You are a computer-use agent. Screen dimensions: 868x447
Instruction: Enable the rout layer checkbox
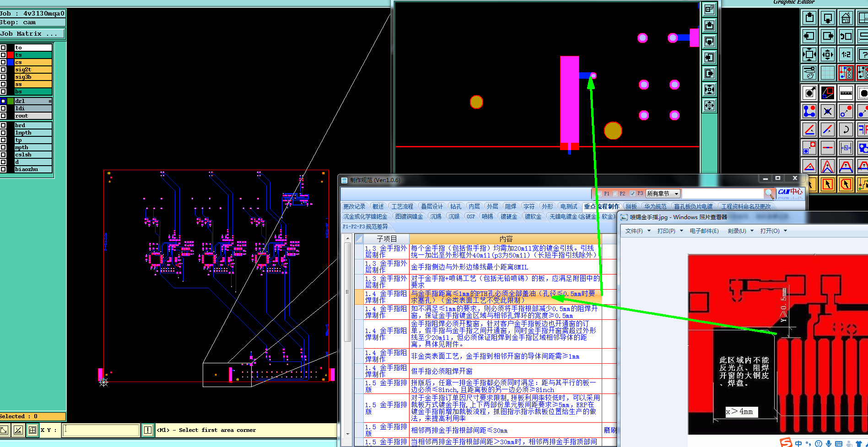(x=3, y=116)
